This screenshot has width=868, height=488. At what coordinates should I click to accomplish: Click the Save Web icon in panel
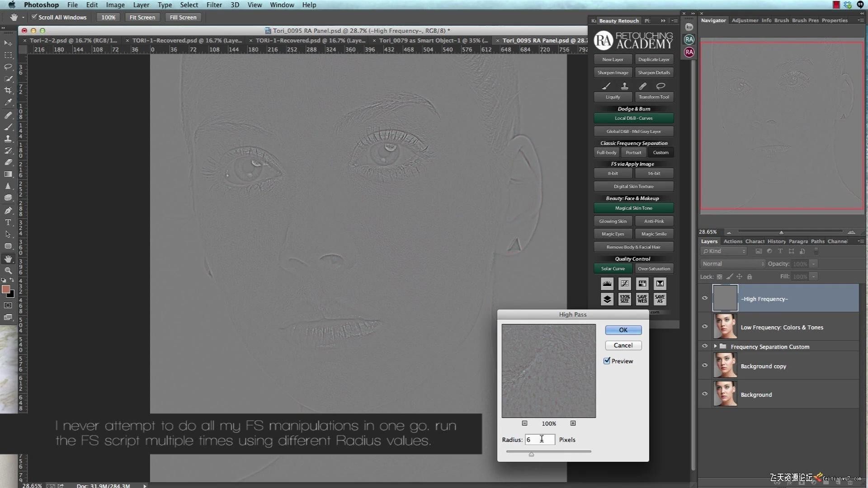642,299
